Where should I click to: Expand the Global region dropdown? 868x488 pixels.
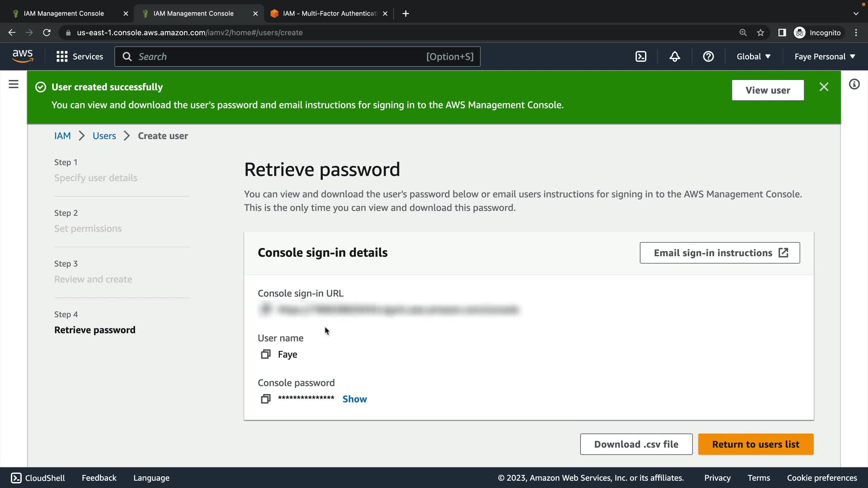click(753, 56)
